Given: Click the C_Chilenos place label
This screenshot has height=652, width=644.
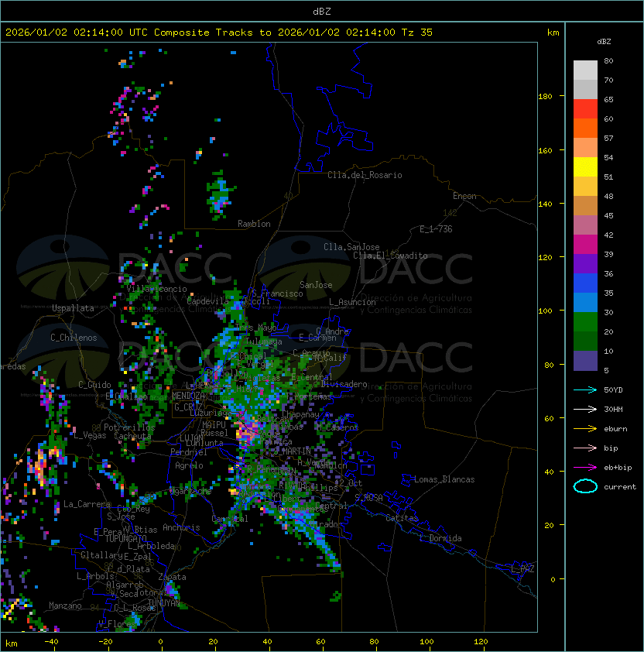Looking at the screenshot, I should coord(74,338).
